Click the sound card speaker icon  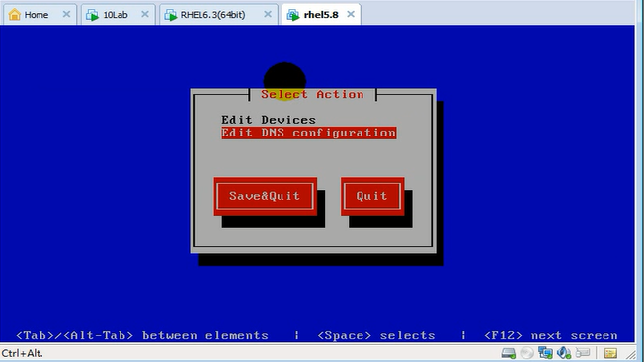pyautogui.click(x=564, y=353)
